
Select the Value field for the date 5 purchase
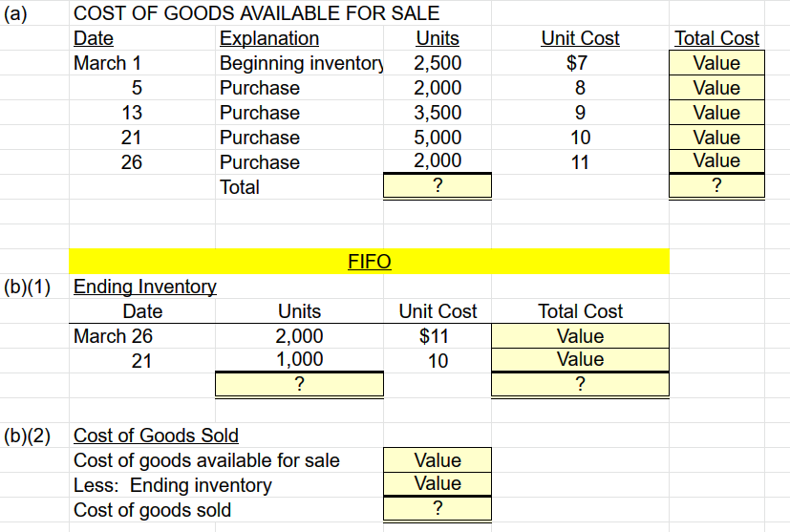point(716,88)
